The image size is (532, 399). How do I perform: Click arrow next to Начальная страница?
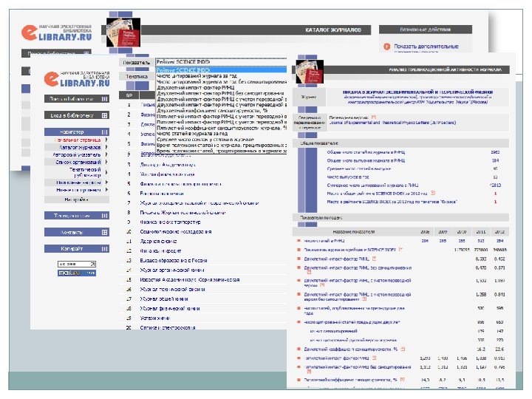click(x=106, y=140)
